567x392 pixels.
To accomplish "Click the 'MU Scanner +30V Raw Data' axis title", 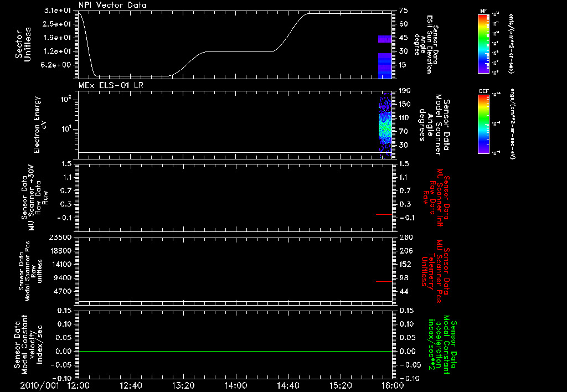I will [x=34, y=198].
